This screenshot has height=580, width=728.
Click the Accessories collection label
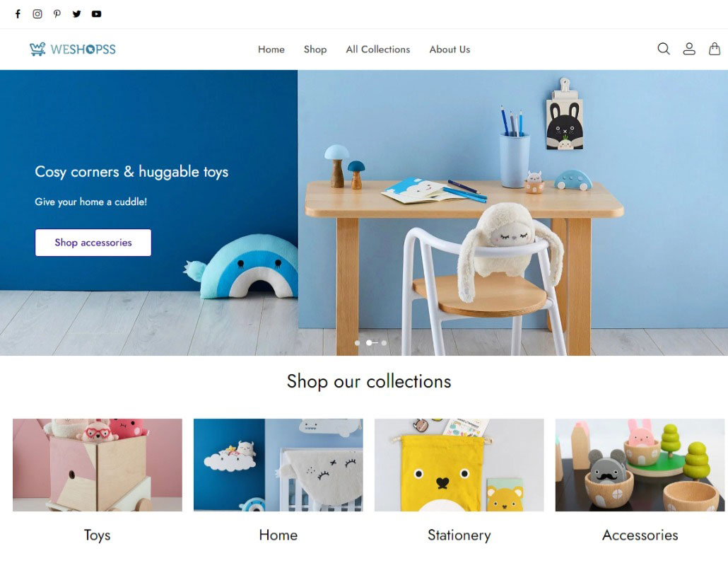click(640, 535)
